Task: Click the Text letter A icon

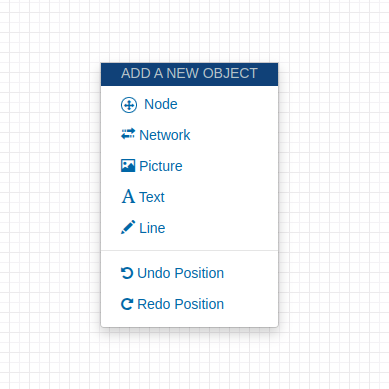Action: 128,196
